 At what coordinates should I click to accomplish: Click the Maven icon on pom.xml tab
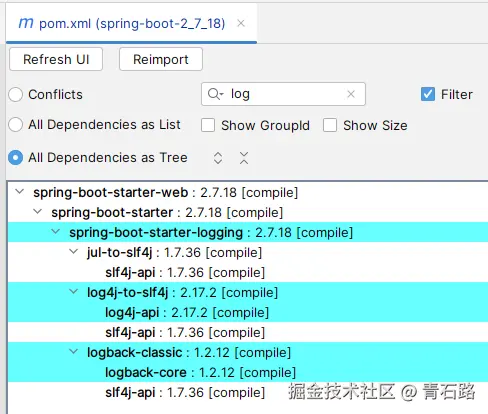pos(26,23)
